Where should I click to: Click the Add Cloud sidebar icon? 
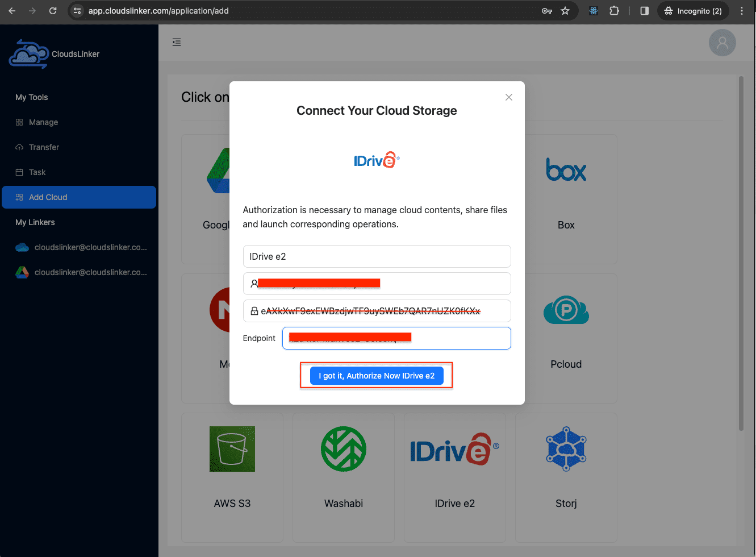click(x=19, y=197)
